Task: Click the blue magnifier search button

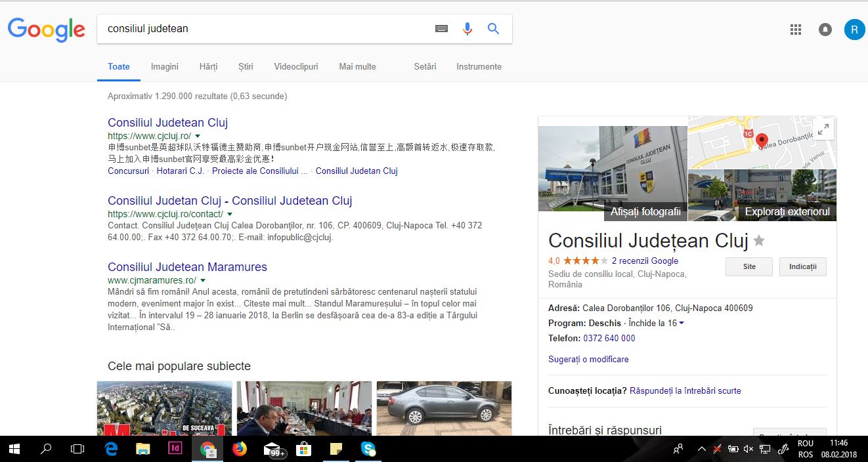Action: click(493, 29)
